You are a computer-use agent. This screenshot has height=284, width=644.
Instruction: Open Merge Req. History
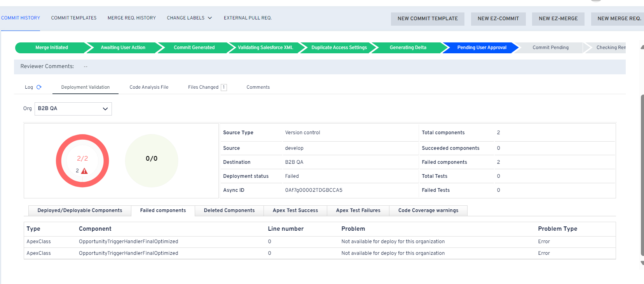click(131, 18)
